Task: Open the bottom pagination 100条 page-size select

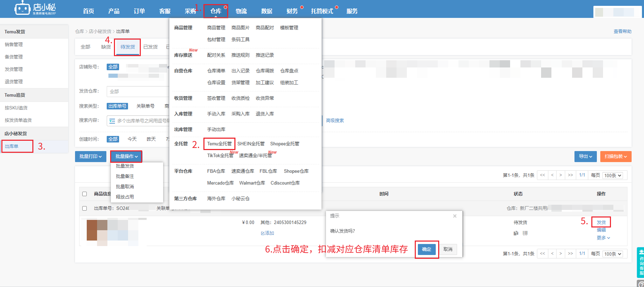Action: tap(613, 254)
